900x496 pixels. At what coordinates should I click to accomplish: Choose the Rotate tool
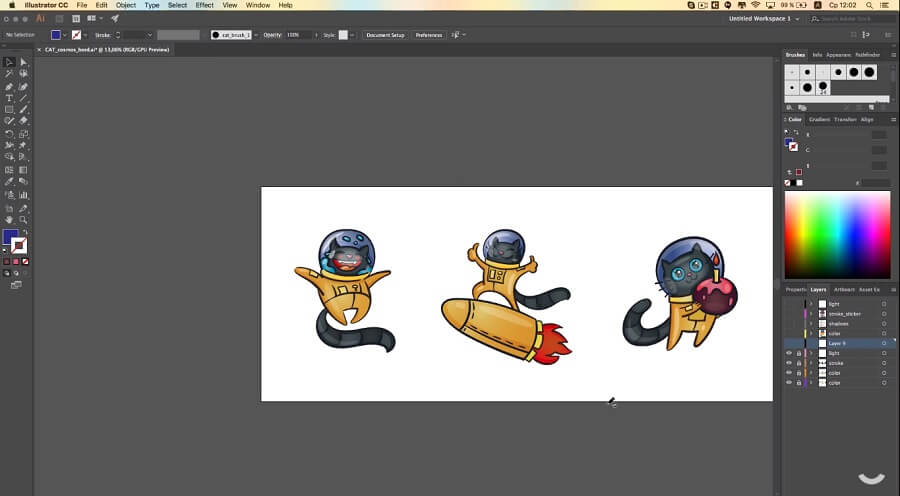tap(9, 134)
